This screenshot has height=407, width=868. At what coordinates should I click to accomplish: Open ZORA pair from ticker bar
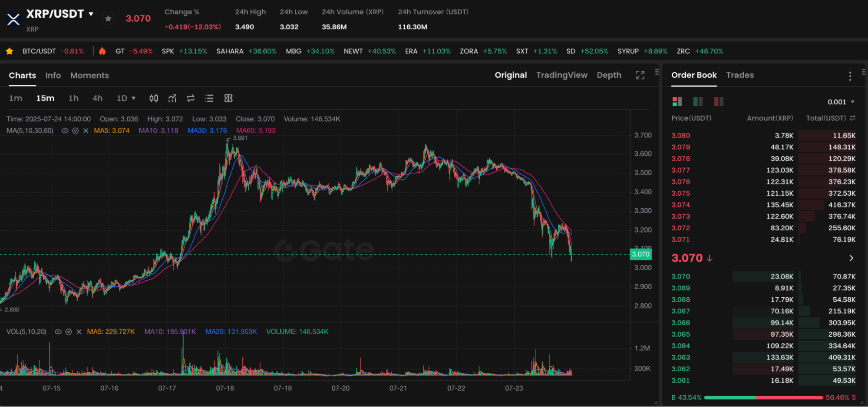483,51
